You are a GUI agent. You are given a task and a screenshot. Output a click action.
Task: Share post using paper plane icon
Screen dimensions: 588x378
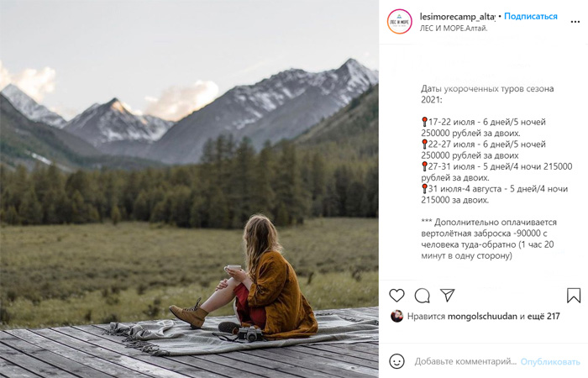coord(448,295)
